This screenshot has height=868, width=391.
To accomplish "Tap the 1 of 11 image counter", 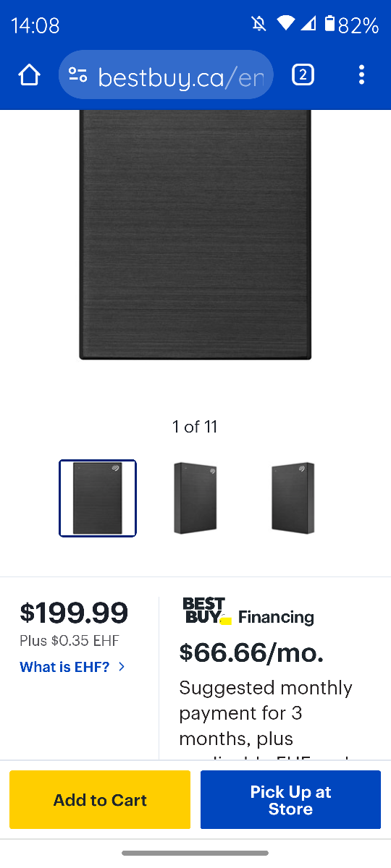I will [195, 427].
